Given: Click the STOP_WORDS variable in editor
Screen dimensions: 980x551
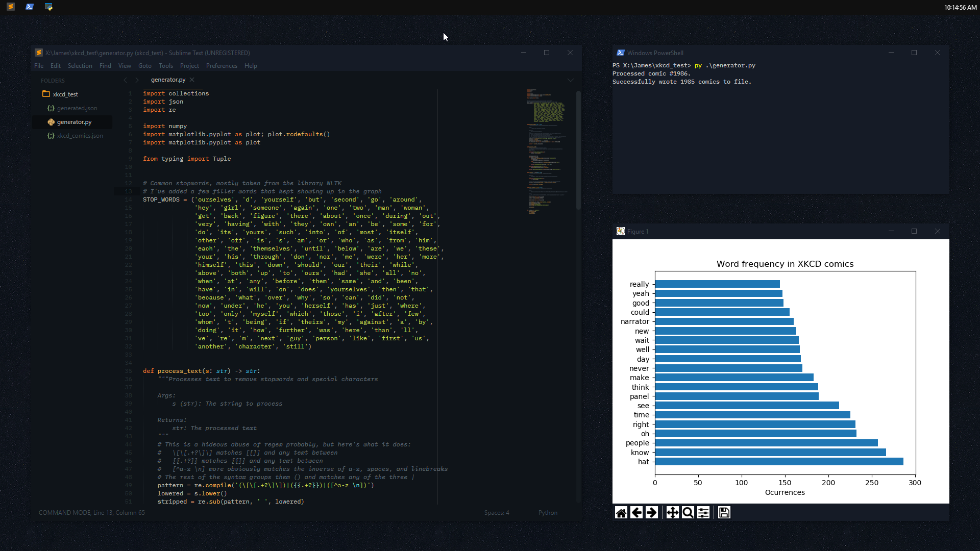Looking at the screenshot, I should pos(161,199).
